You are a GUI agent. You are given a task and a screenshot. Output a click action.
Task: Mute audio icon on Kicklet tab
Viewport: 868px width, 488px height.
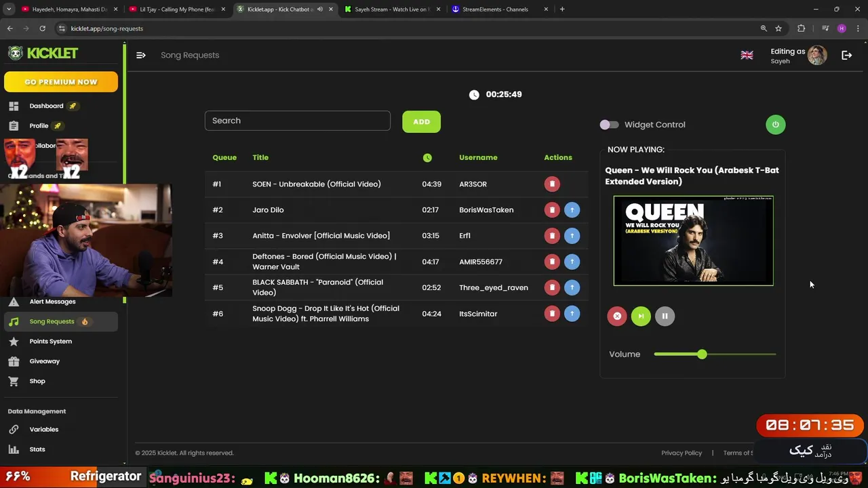click(x=320, y=9)
